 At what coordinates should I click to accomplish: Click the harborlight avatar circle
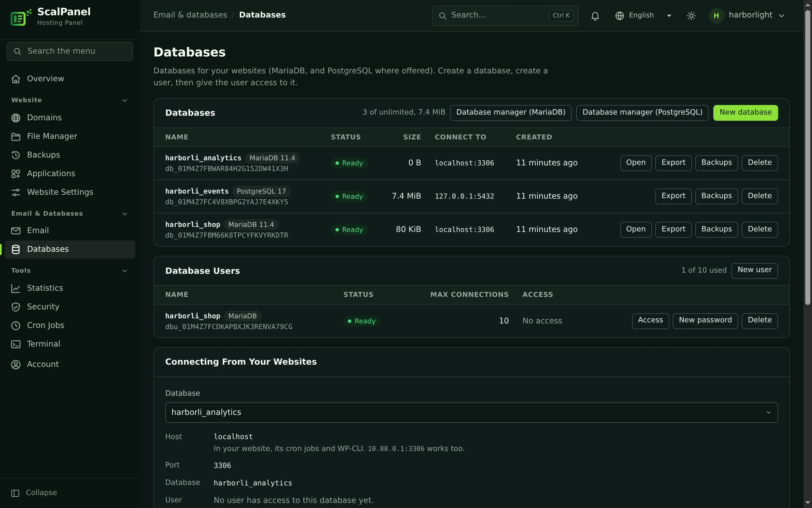[716, 16]
